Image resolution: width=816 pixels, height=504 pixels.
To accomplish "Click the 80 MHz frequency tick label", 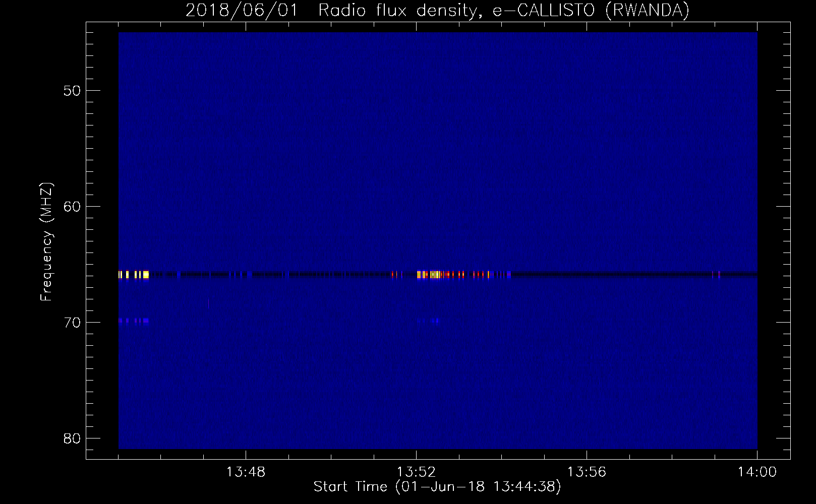I will (73, 438).
